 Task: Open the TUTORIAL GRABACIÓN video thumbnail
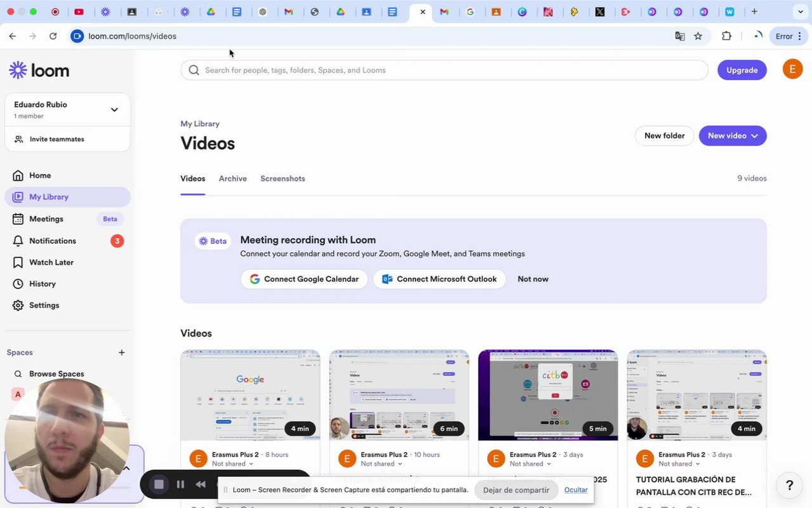click(697, 395)
